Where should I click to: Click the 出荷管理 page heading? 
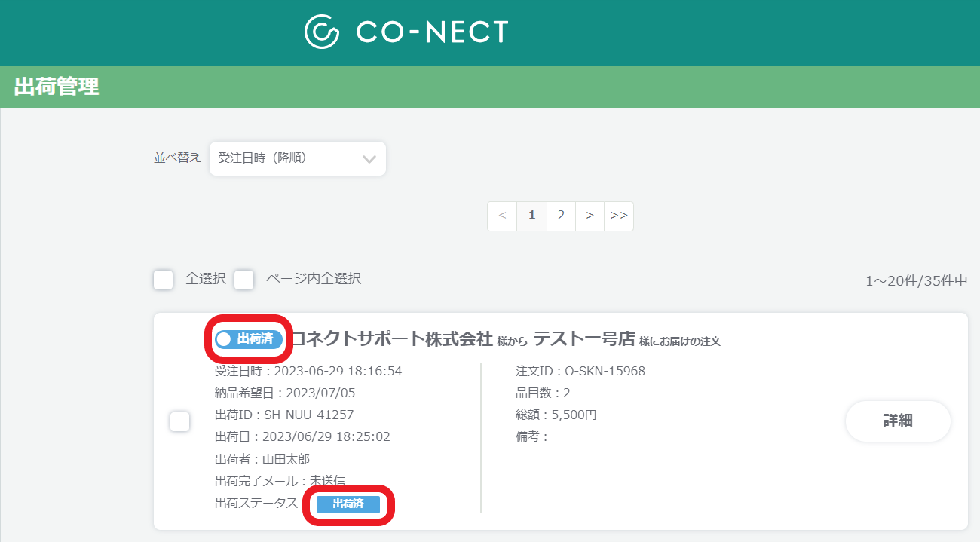57,87
